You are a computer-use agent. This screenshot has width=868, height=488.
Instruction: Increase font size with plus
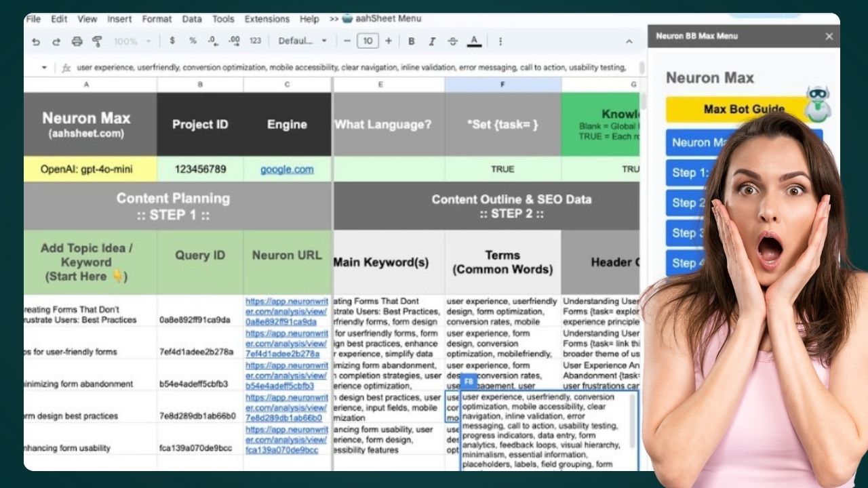click(x=389, y=41)
